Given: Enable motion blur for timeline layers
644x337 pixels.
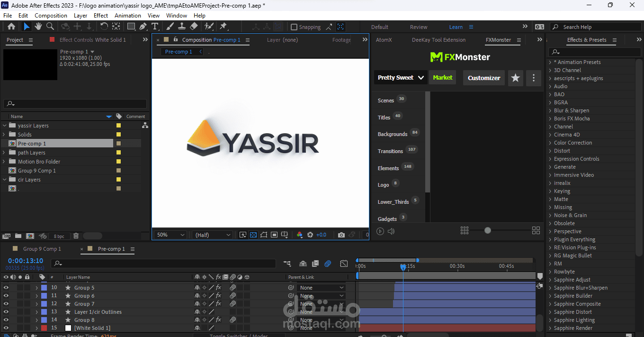Looking at the screenshot, I should click(328, 264).
